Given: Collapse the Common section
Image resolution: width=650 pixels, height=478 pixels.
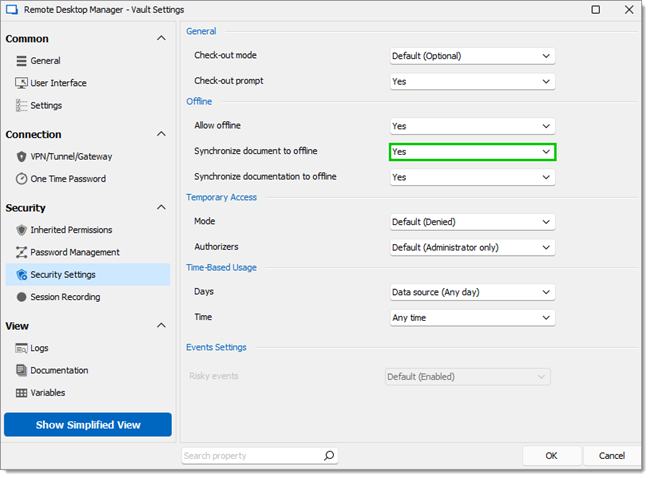Looking at the screenshot, I should (161, 38).
